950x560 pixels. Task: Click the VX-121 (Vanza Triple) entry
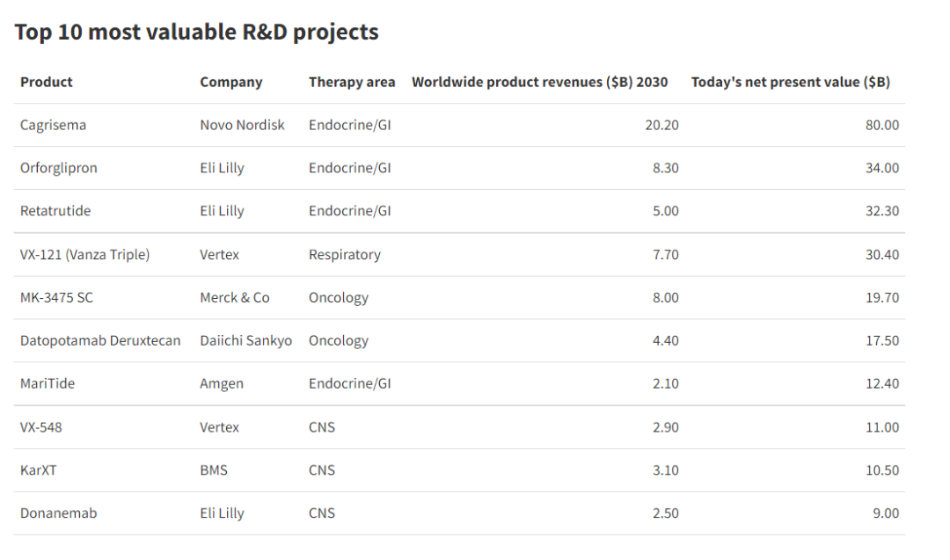84,255
